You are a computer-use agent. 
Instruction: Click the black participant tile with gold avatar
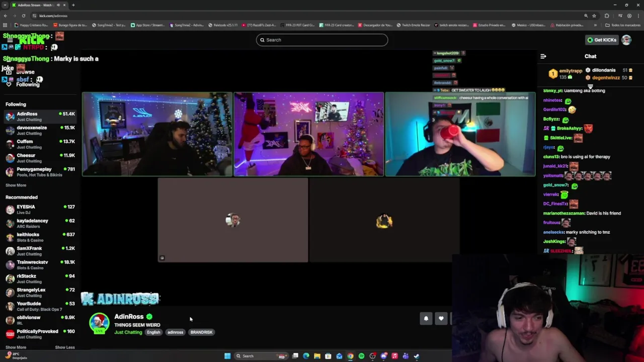384,220
